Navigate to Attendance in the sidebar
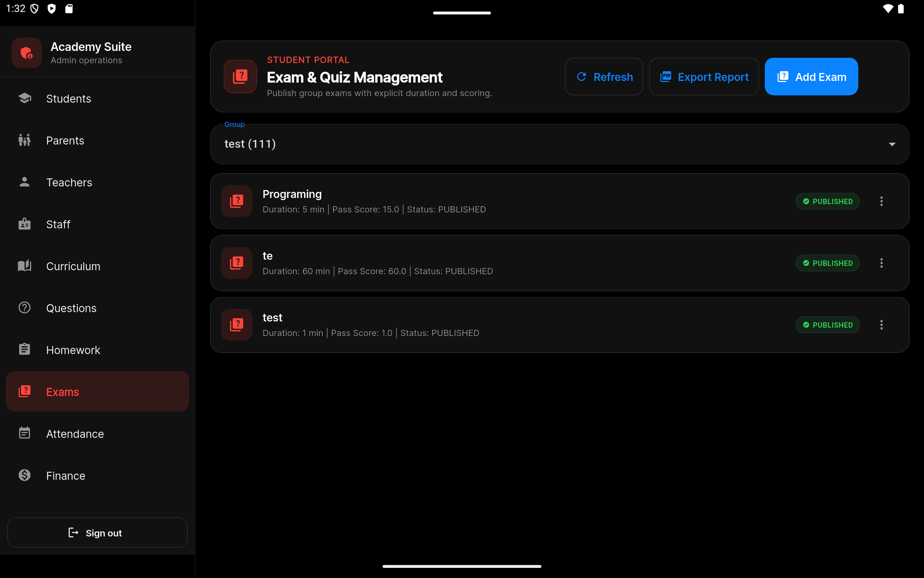Screen dimensions: 924x578 (97, 433)
